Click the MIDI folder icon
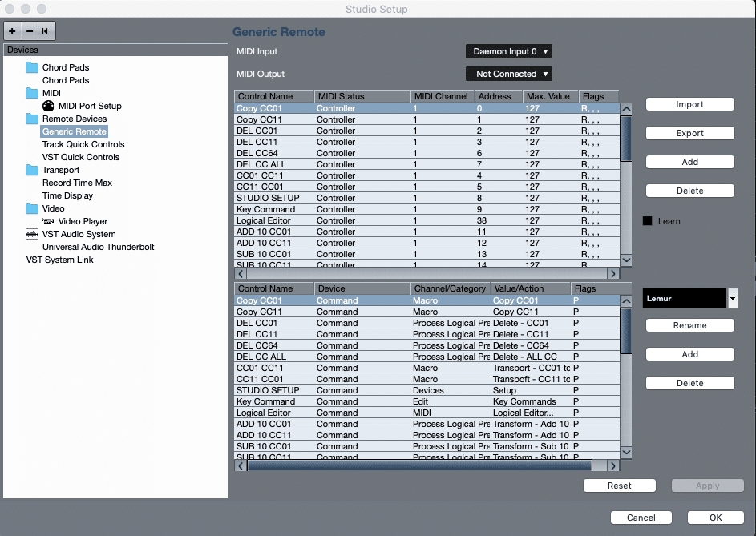This screenshot has width=756, height=536. (32, 93)
